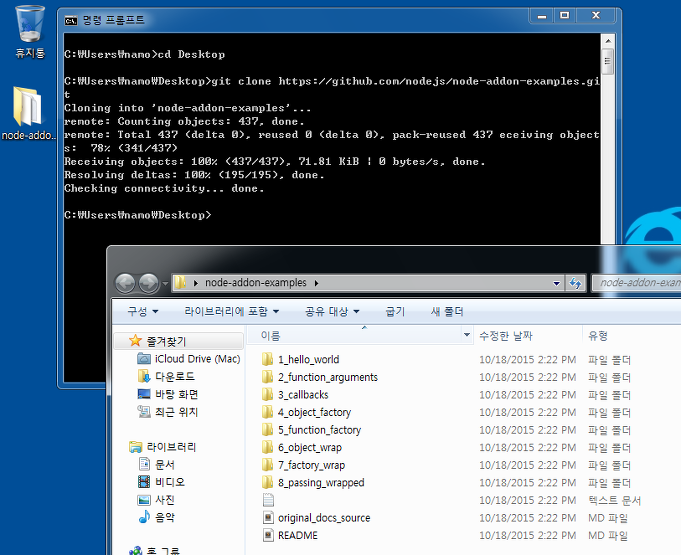Close the Command Prompt window
Viewport: 681px width, 555px height.
pos(596,16)
